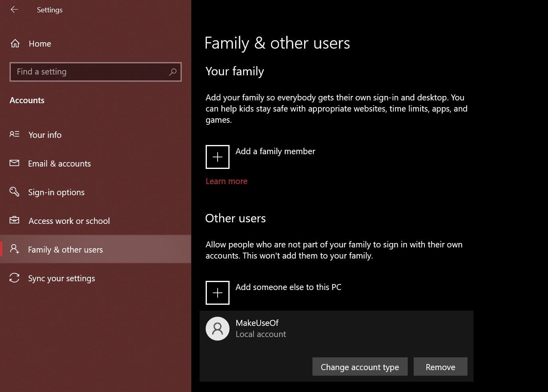
Task: Click the Home house icon
Action: [x=15, y=43]
